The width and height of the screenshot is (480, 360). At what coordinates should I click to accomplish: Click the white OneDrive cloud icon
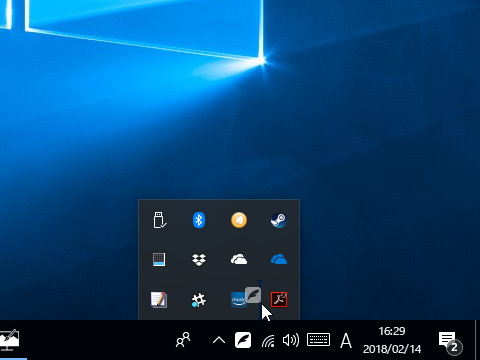[239, 259]
